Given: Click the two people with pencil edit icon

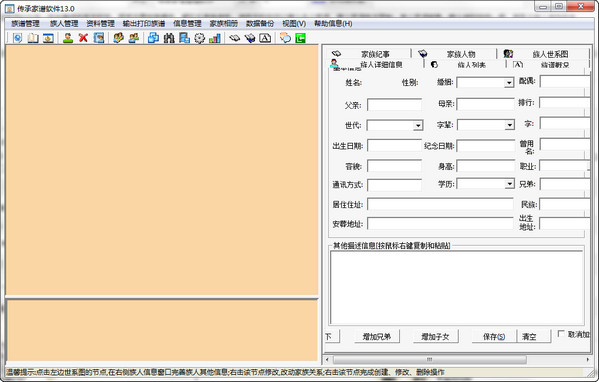Looking at the screenshot, I should [118, 38].
